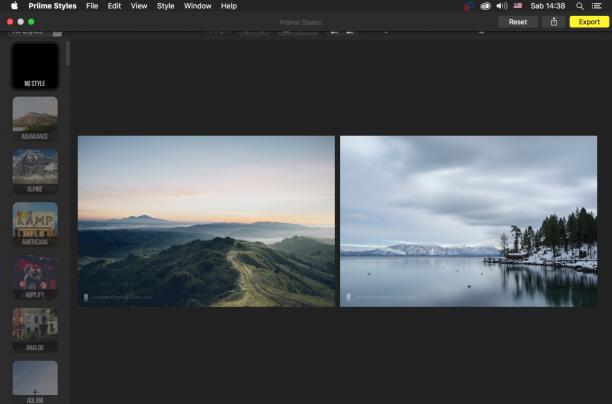Click the red menu bar icon left of Creative Cloud

pos(468,6)
